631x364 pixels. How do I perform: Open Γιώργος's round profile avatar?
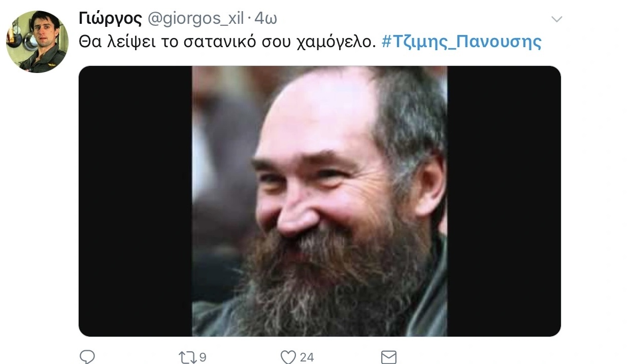37,42
